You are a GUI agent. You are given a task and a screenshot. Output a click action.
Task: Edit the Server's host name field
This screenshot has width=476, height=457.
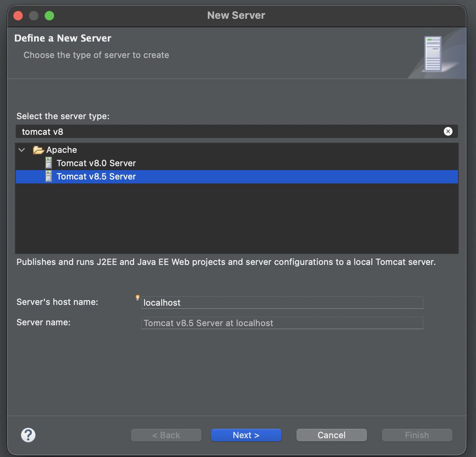pos(282,303)
